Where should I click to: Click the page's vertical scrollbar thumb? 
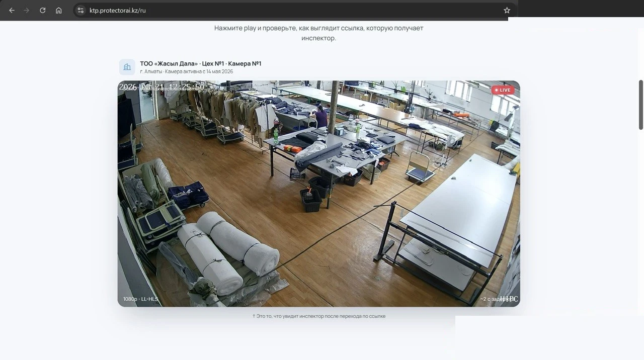click(640, 105)
